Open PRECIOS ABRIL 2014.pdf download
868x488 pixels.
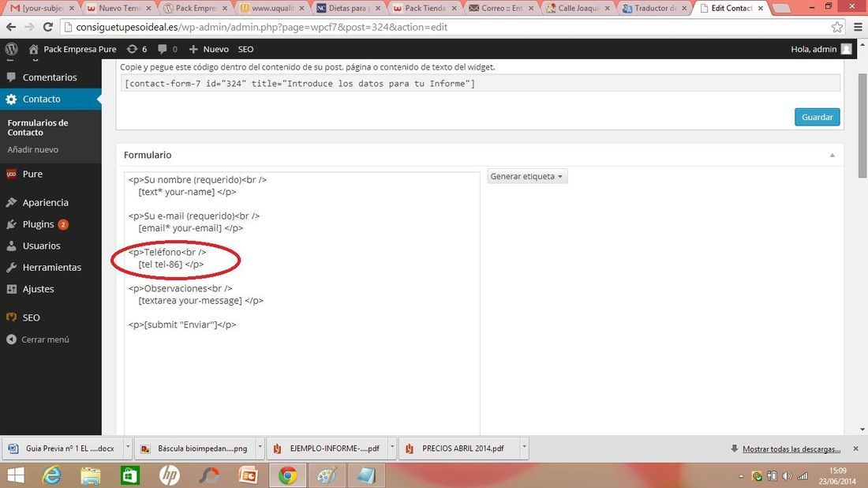459,449
